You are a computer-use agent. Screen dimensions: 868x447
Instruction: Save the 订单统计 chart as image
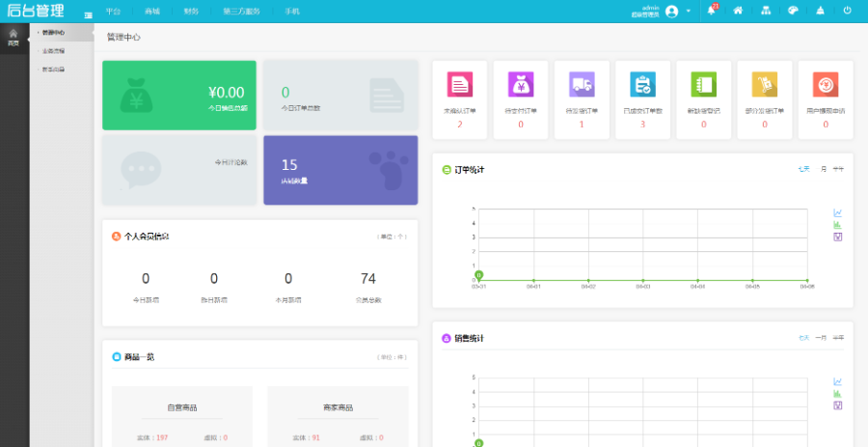coord(837,237)
